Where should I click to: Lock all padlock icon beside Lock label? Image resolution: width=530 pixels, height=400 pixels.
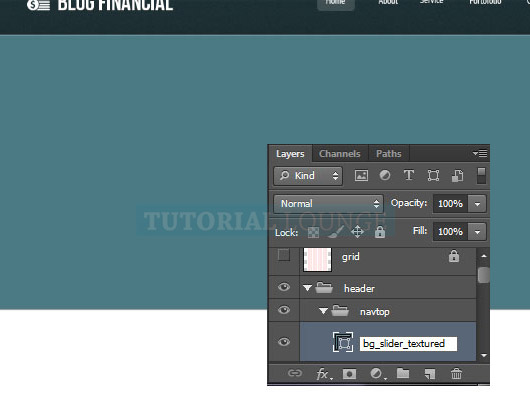pos(380,232)
